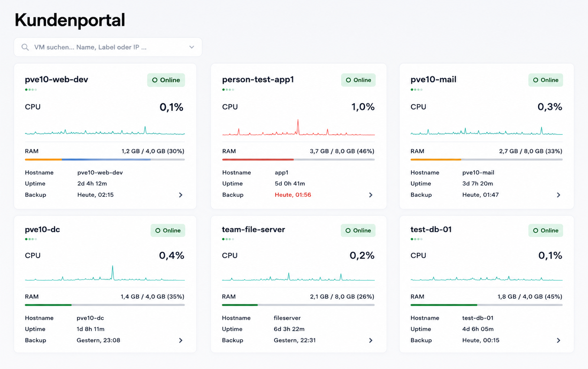Click RAM text 1,2 GB / 4,0 GB (30%)
The width and height of the screenshot is (588, 369).
tap(153, 151)
